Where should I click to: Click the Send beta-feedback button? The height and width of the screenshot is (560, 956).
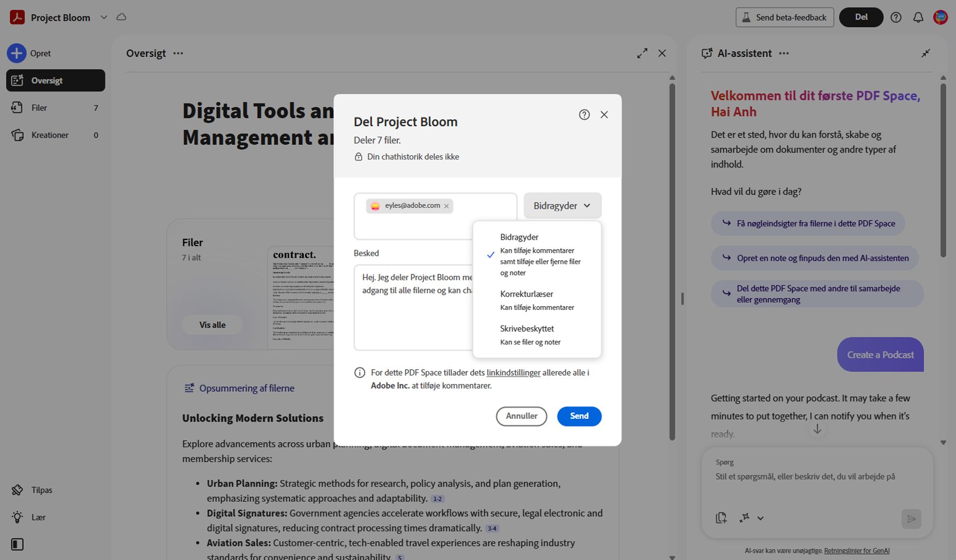pos(785,17)
